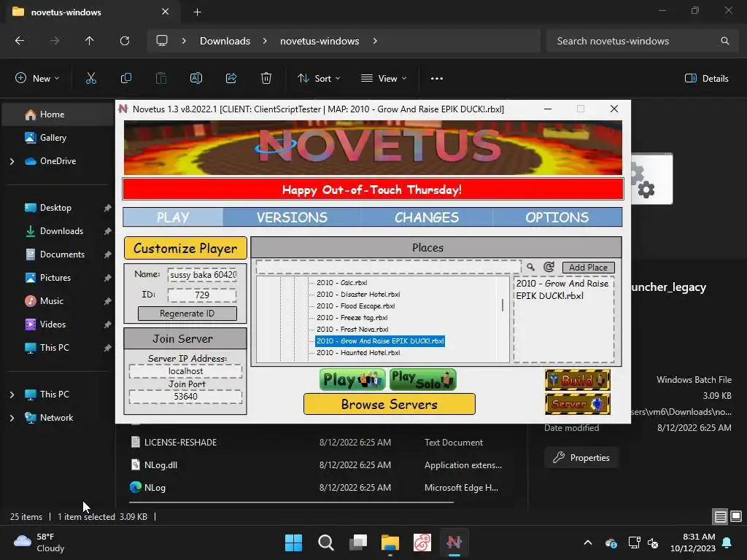The height and width of the screenshot is (560, 747).
Task: Switch to the CHANGES tab
Action: 426,217
